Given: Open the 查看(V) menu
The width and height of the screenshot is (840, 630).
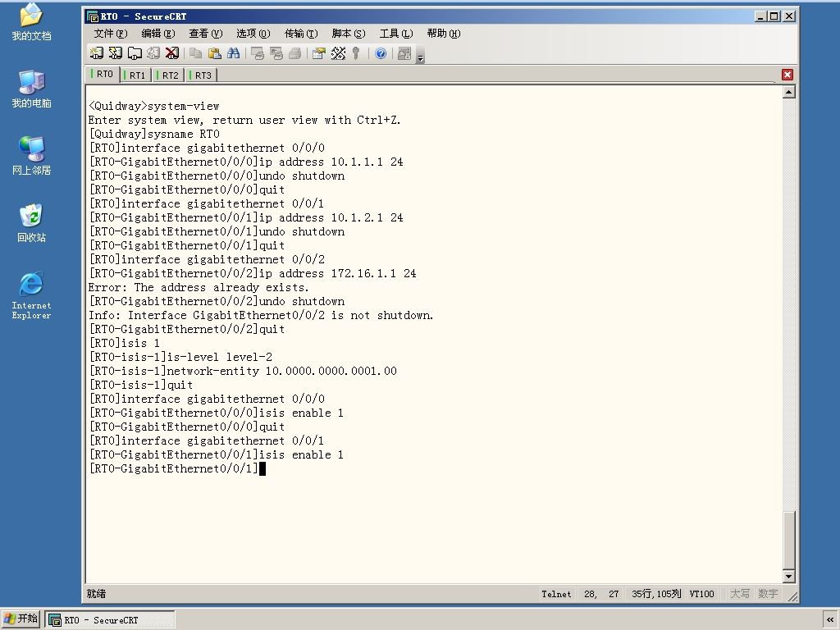Looking at the screenshot, I should 206,33.
